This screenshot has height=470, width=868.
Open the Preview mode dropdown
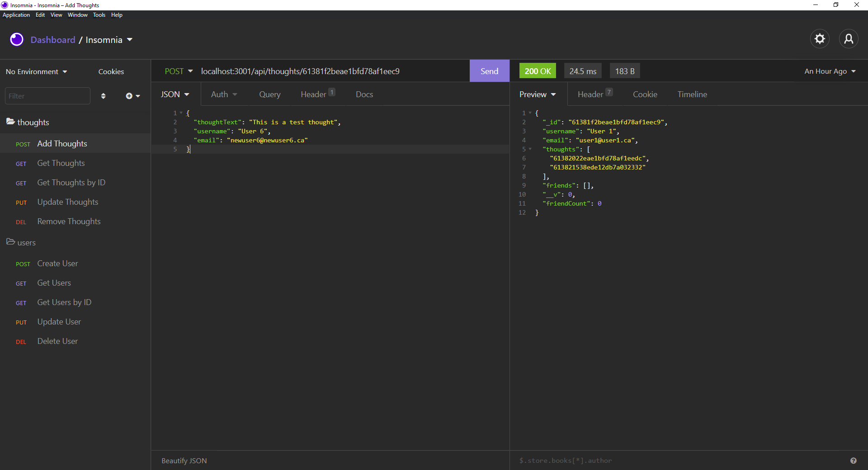point(537,94)
